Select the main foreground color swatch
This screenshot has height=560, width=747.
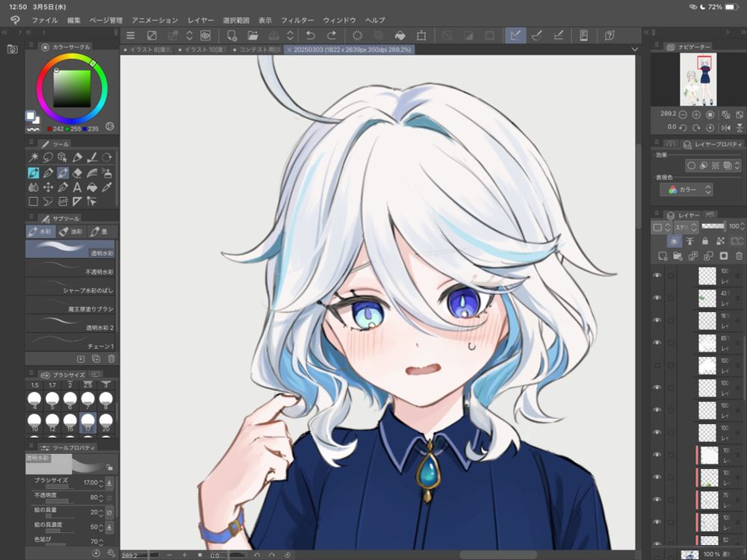(x=30, y=116)
